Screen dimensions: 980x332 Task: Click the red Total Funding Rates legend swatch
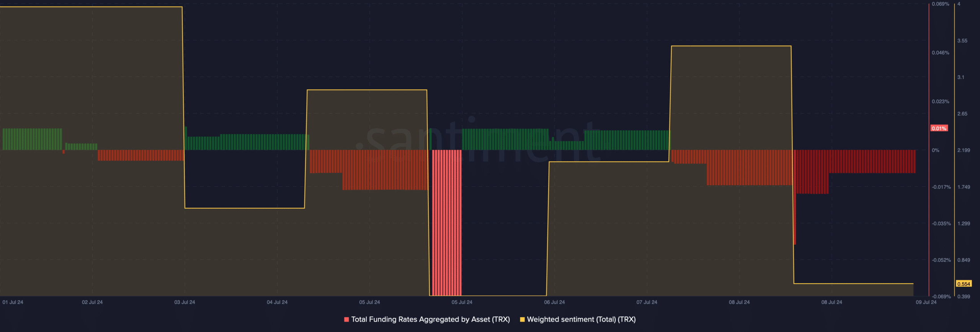346,319
